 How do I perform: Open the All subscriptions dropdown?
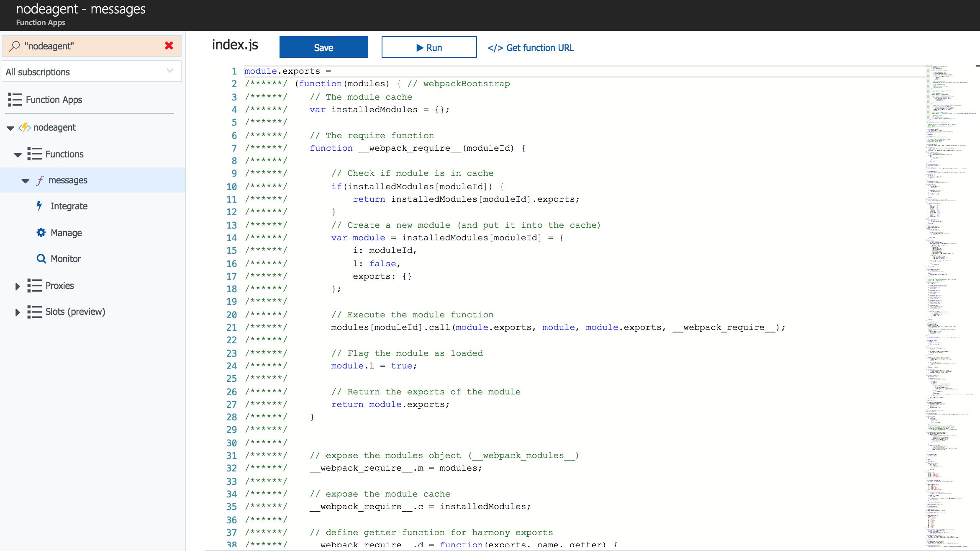coord(91,72)
